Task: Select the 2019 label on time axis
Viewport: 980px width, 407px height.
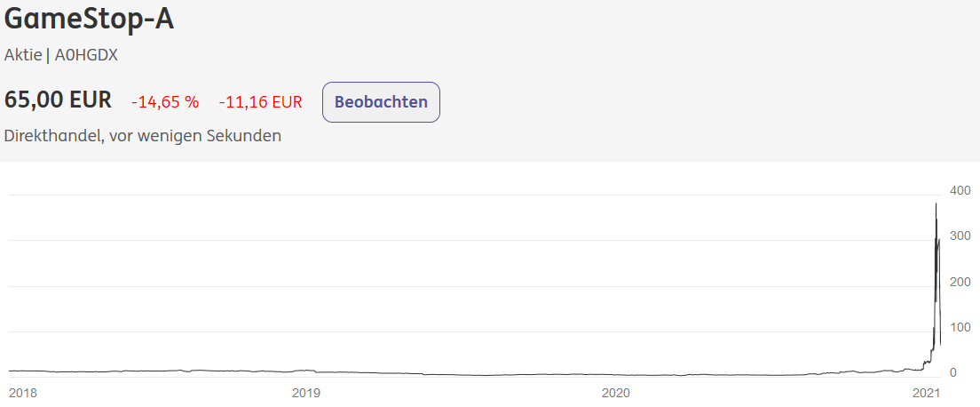Action: click(x=305, y=392)
